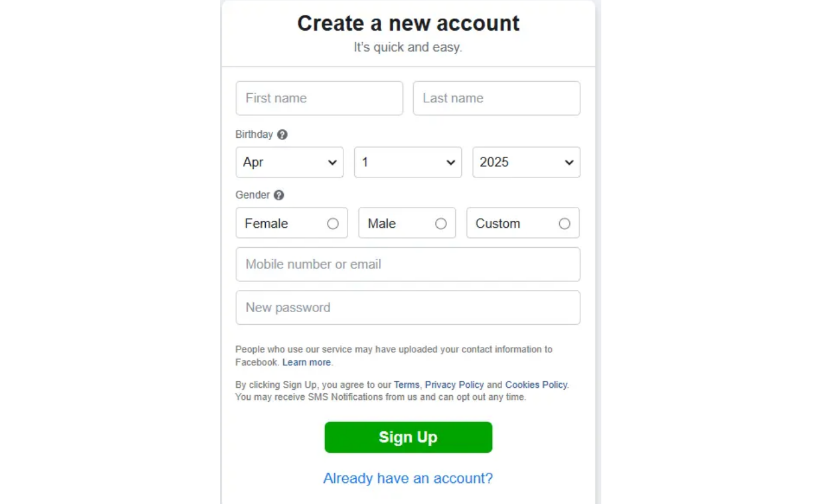Click the Male gender option box

point(397,223)
